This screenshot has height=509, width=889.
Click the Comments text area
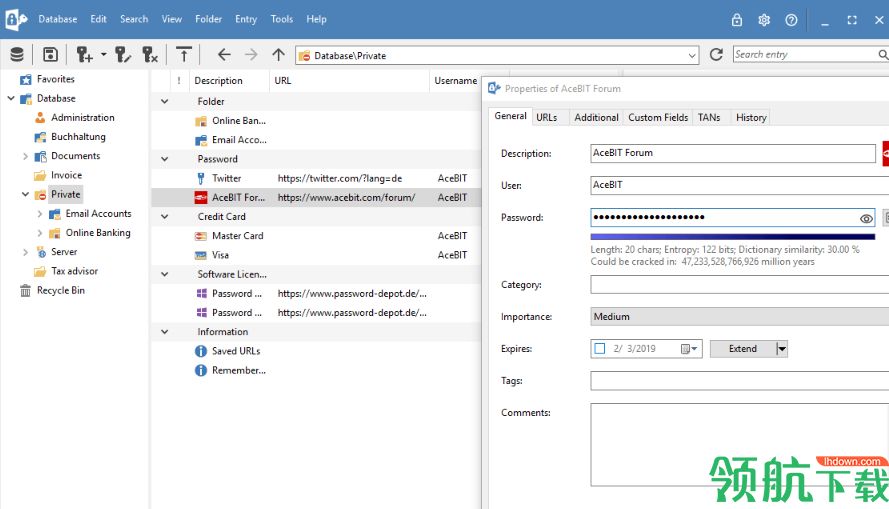point(739,445)
